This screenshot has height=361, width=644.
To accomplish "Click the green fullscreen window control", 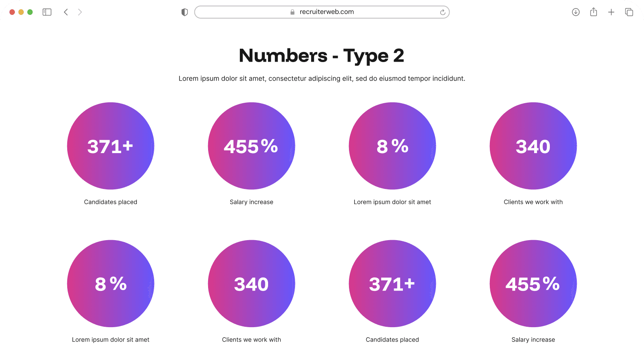I will (30, 12).
